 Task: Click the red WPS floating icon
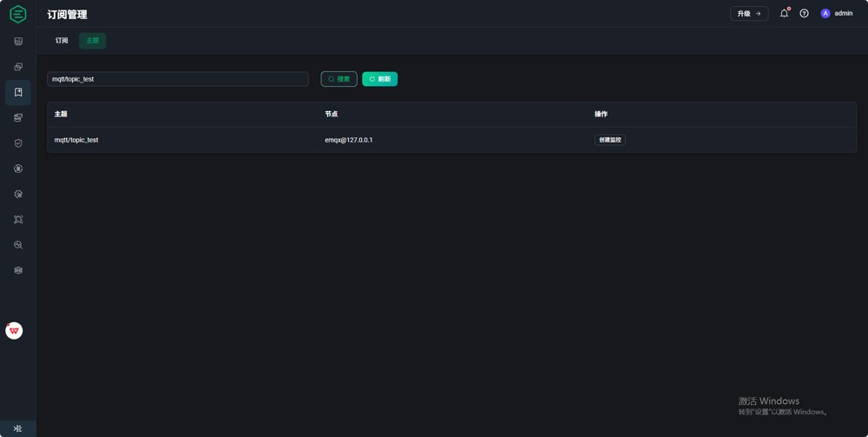click(x=14, y=331)
